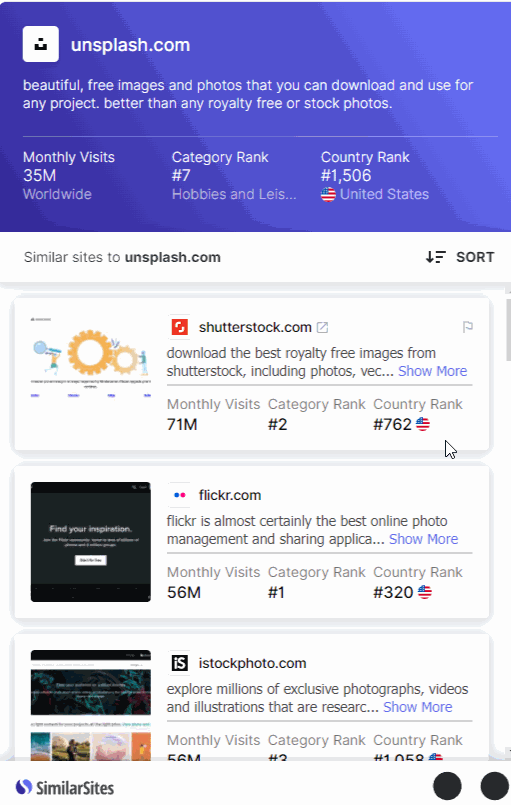Open the SORT dropdown
The height and width of the screenshot is (805, 511).
460,257
